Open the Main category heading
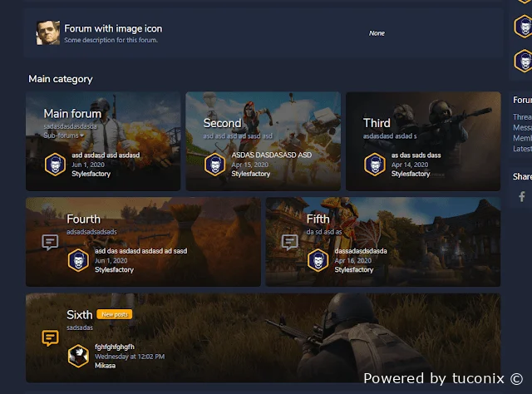 coord(61,79)
